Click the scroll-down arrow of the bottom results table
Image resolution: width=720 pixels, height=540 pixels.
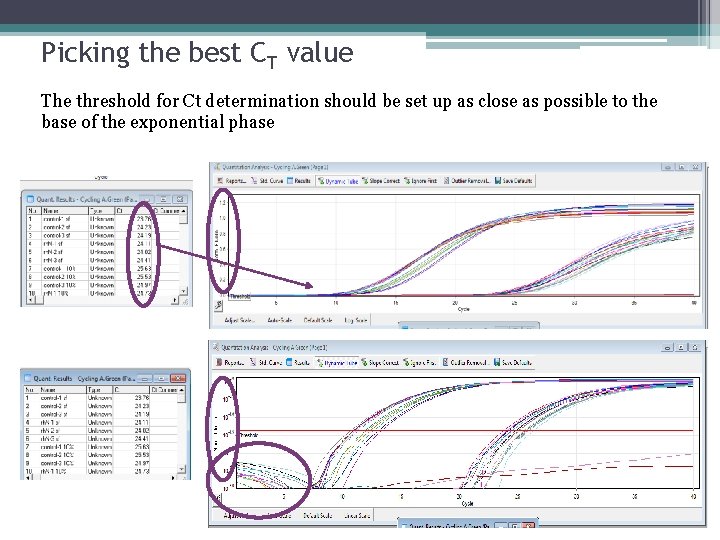point(181,469)
